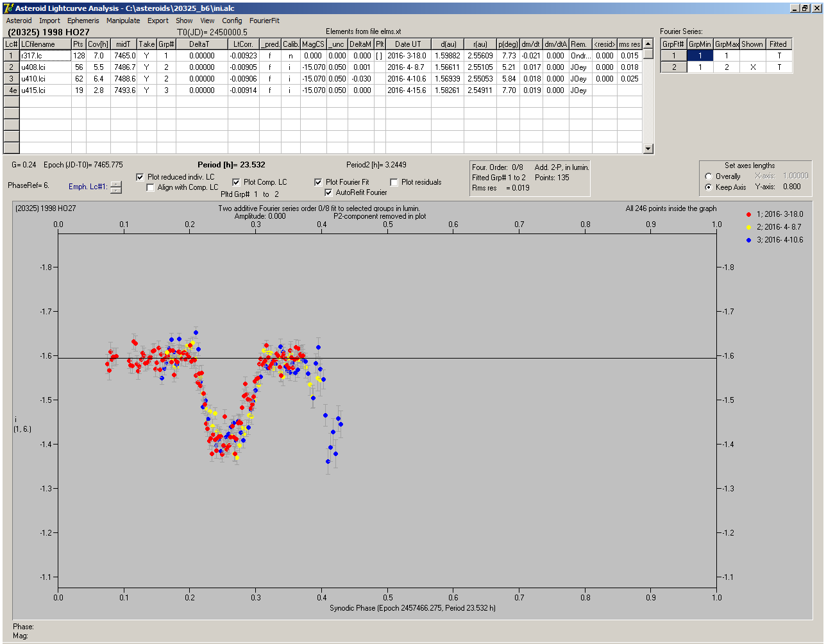Screen dimensions: 826x644
Task: Click the Rms res = 0.019 text
Action: [501, 188]
